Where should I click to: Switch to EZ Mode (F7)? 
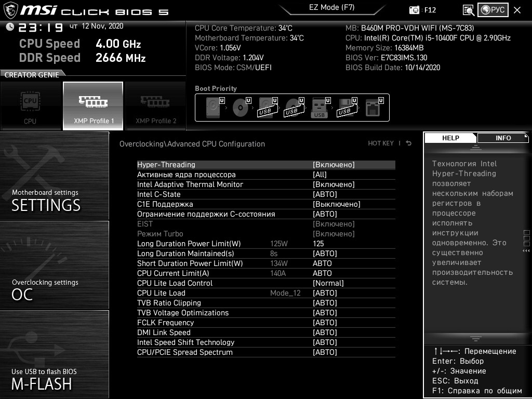[331, 7]
